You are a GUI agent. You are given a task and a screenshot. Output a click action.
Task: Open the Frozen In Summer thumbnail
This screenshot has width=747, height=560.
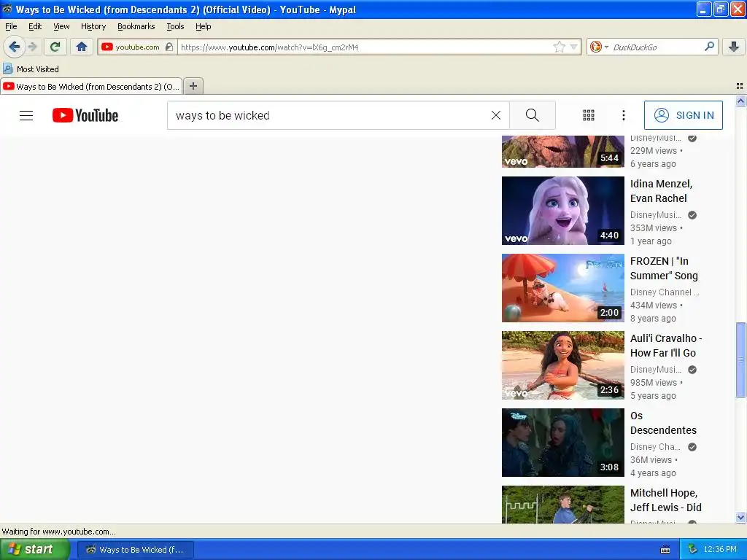563,288
